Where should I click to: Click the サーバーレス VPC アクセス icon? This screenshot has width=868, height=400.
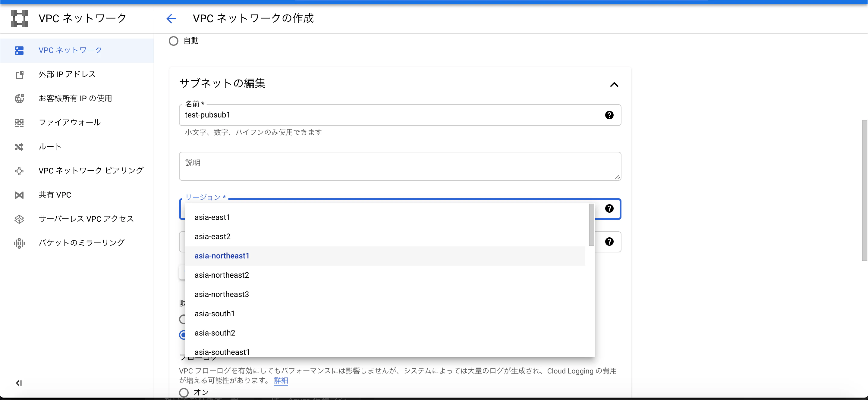point(19,219)
